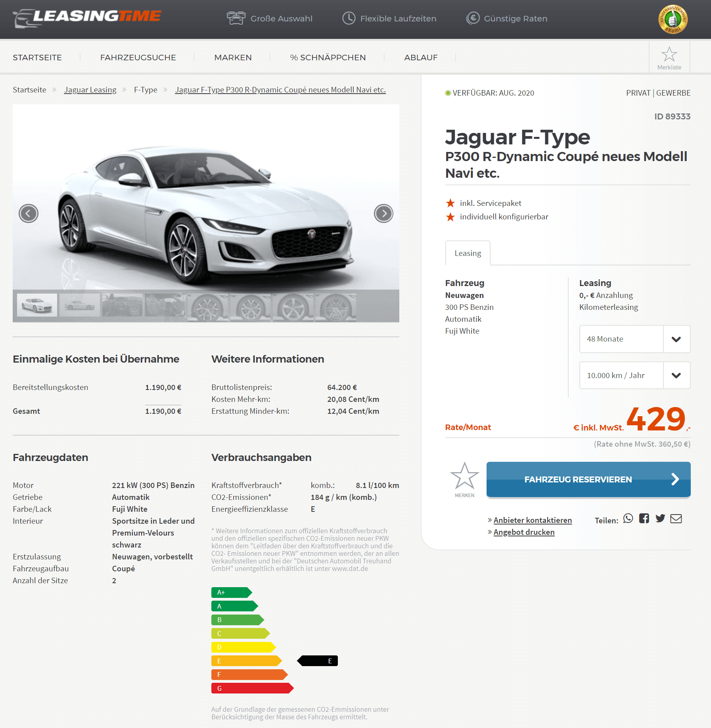
Task: Click Startseite breadcrumb
Action: point(29,90)
